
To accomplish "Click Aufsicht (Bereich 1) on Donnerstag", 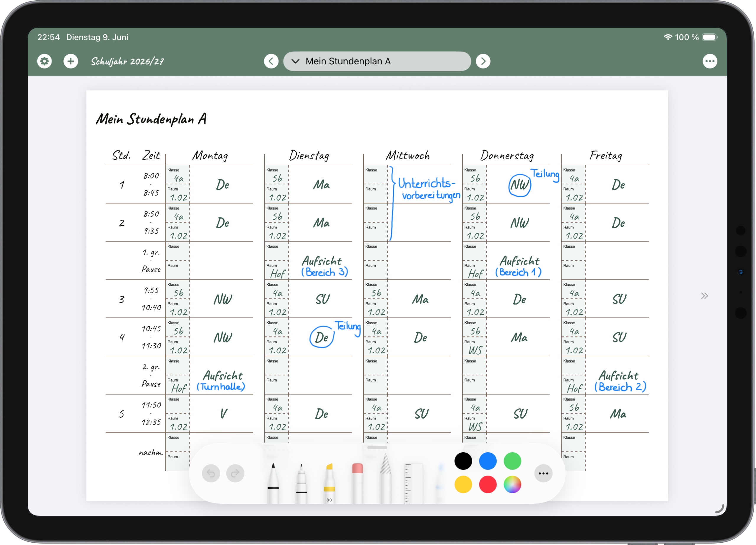I will (x=518, y=266).
